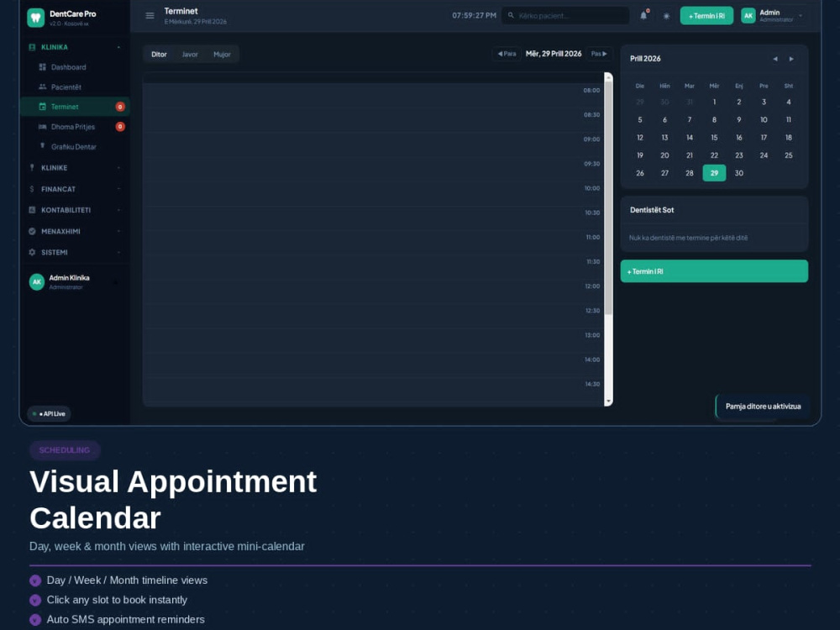
Task: Click the Dashboard sidebar icon
Action: (42, 67)
